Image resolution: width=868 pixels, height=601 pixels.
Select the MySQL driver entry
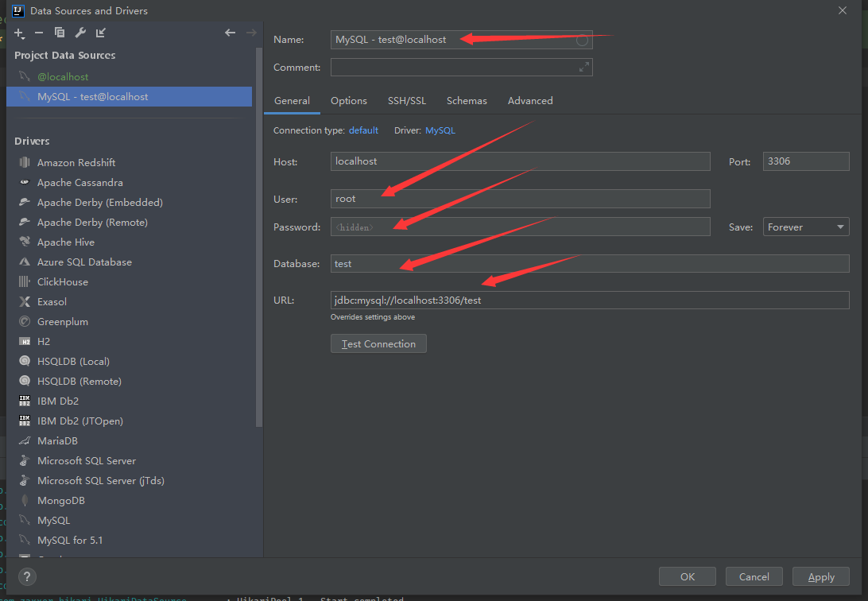54,520
